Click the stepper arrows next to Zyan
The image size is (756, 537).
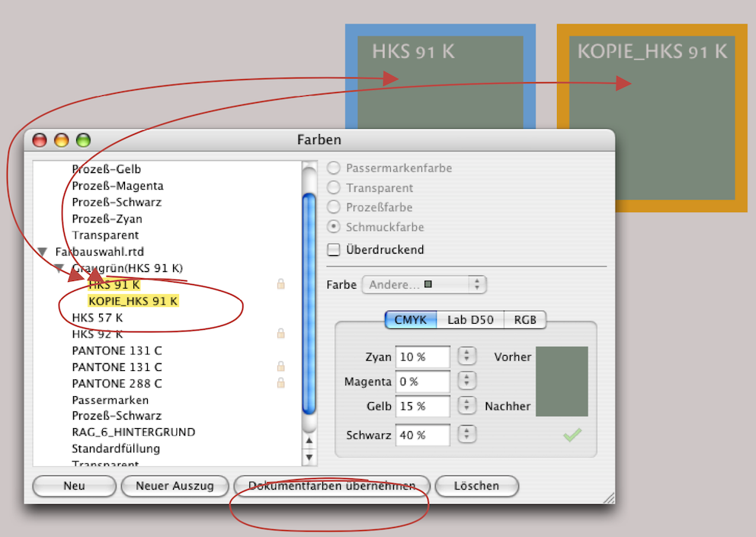pos(466,356)
